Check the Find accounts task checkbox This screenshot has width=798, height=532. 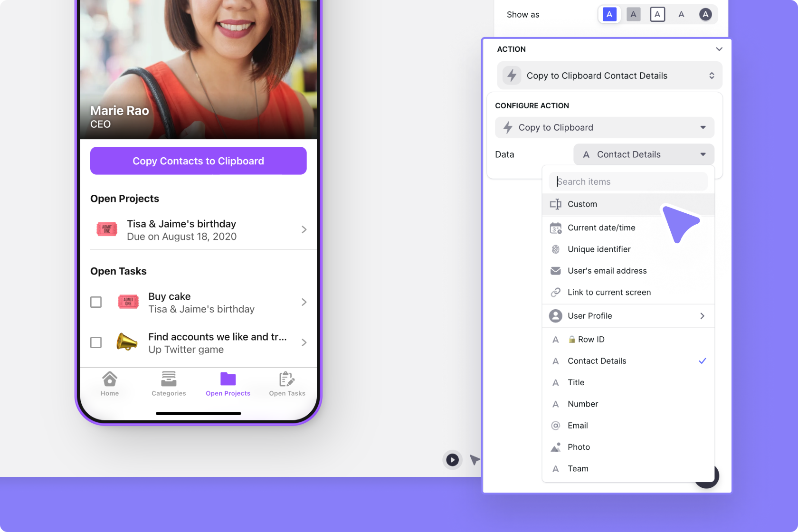coord(96,342)
